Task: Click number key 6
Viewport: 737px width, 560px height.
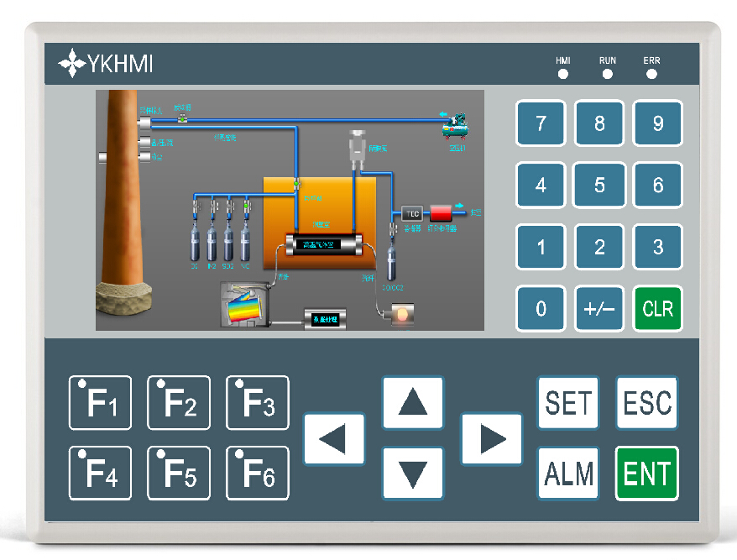Action: [x=657, y=185]
